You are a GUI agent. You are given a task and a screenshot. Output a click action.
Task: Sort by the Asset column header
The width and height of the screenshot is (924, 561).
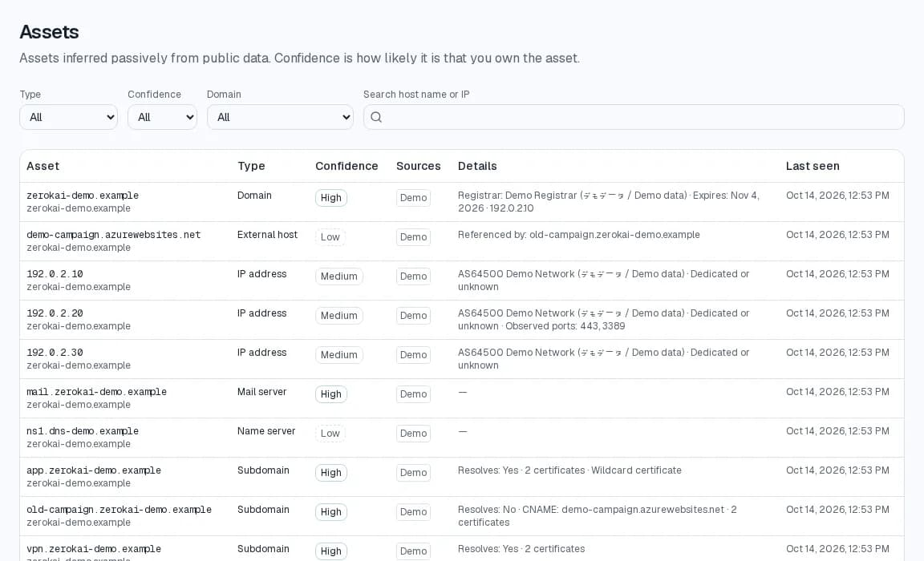pyautogui.click(x=43, y=166)
